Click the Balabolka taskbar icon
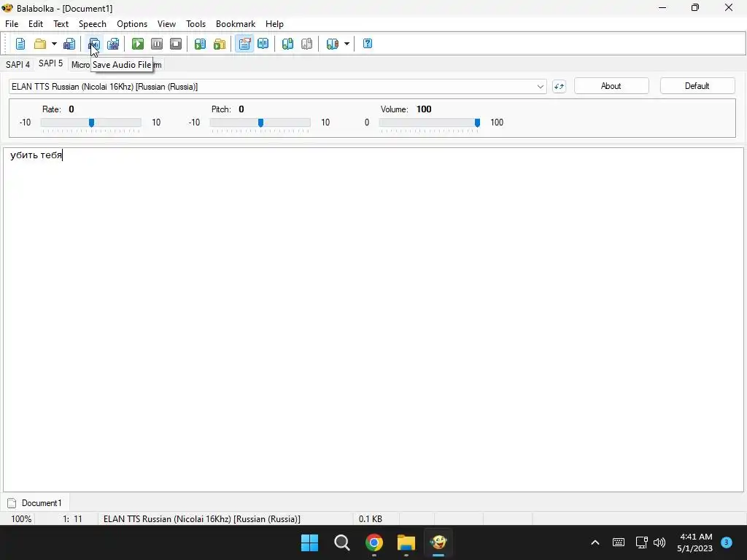 click(x=438, y=542)
